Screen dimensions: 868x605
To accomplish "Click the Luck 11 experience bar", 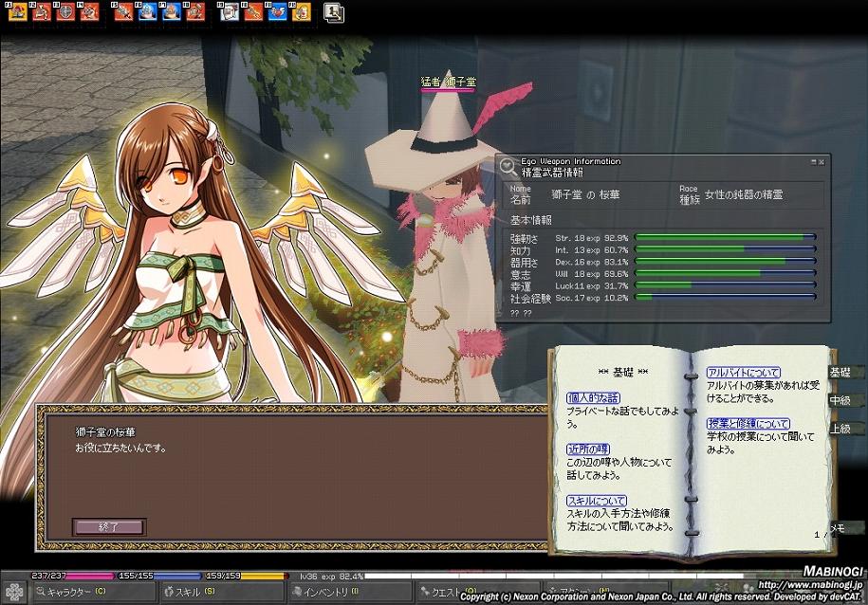I will [x=725, y=285].
